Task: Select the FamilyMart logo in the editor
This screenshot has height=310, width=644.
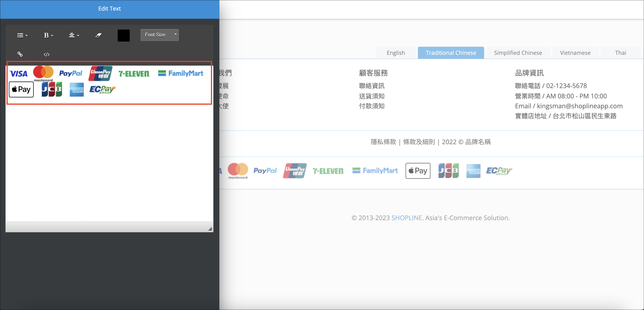Action: pos(180,73)
